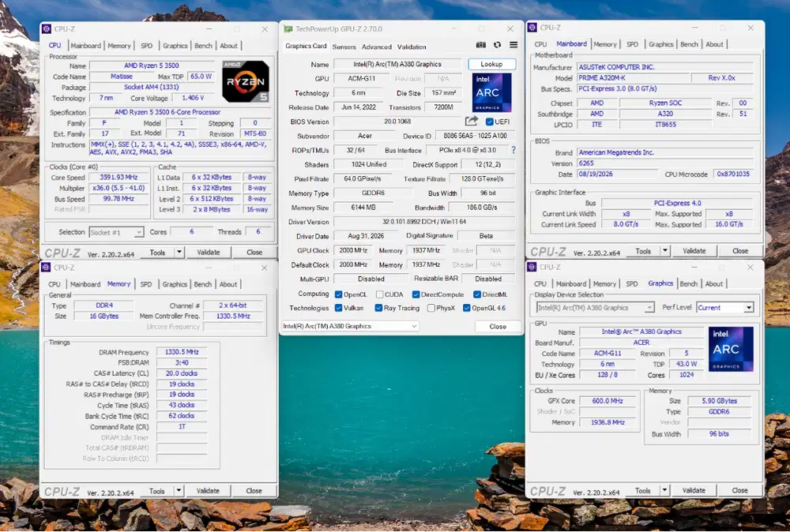Image resolution: width=790 pixels, height=532 pixels.
Task: Click Release Date Jun 14, 2022
Action: point(359,107)
